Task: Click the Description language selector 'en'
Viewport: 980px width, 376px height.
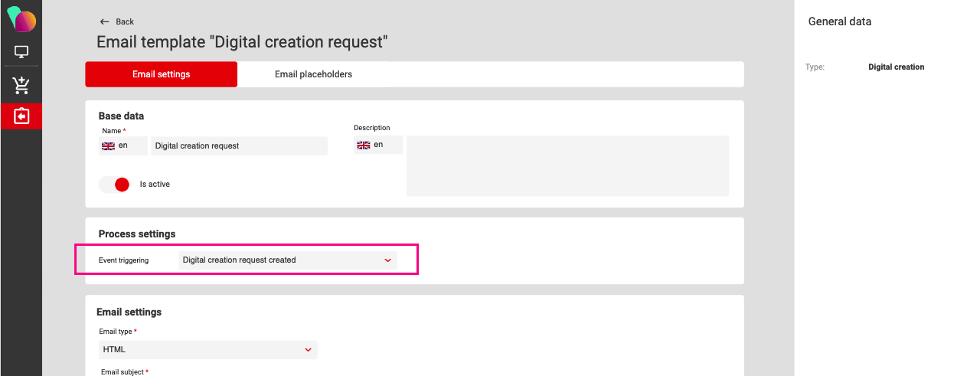Action: tap(378, 145)
